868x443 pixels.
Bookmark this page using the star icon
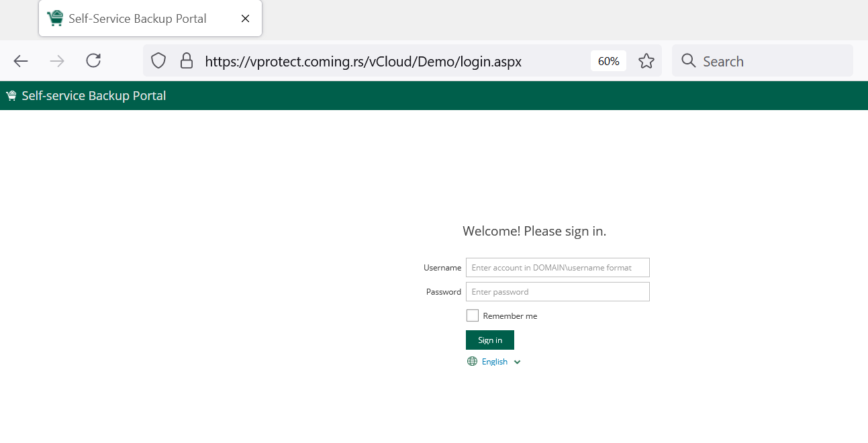pyautogui.click(x=646, y=60)
